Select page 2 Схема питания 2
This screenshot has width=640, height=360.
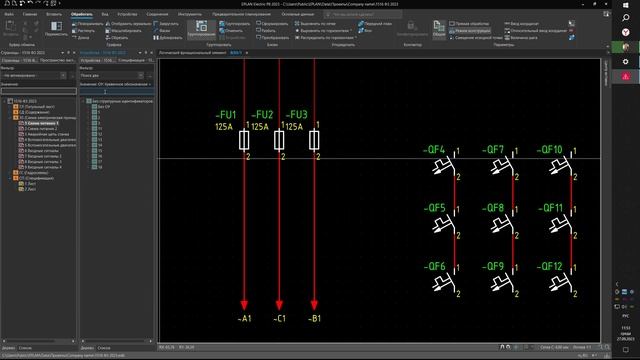[x=38, y=129]
